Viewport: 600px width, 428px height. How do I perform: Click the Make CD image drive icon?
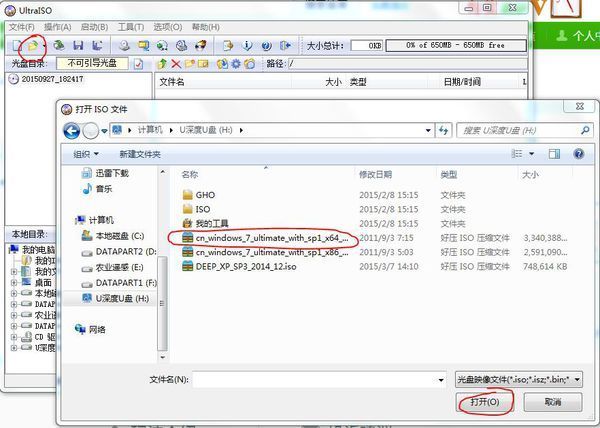(x=124, y=46)
